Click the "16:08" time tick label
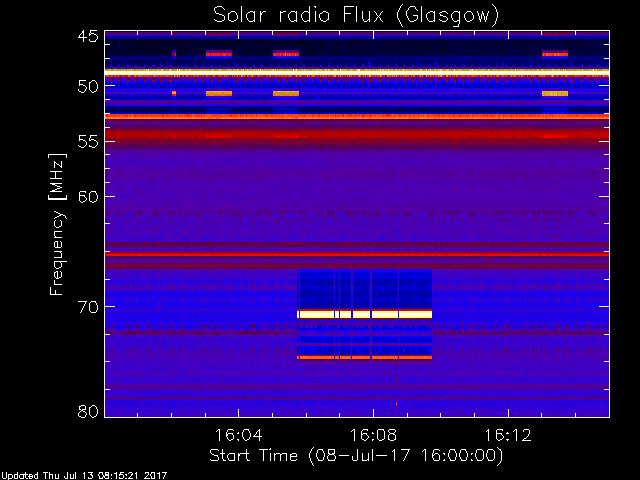The image size is (640, 480). 373,436
